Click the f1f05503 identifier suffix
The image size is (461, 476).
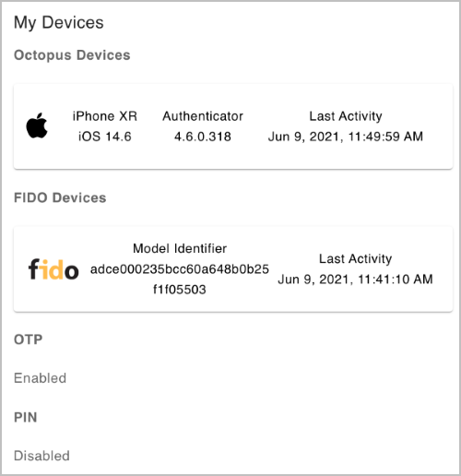pyautogui.click(x=180, y=290)
